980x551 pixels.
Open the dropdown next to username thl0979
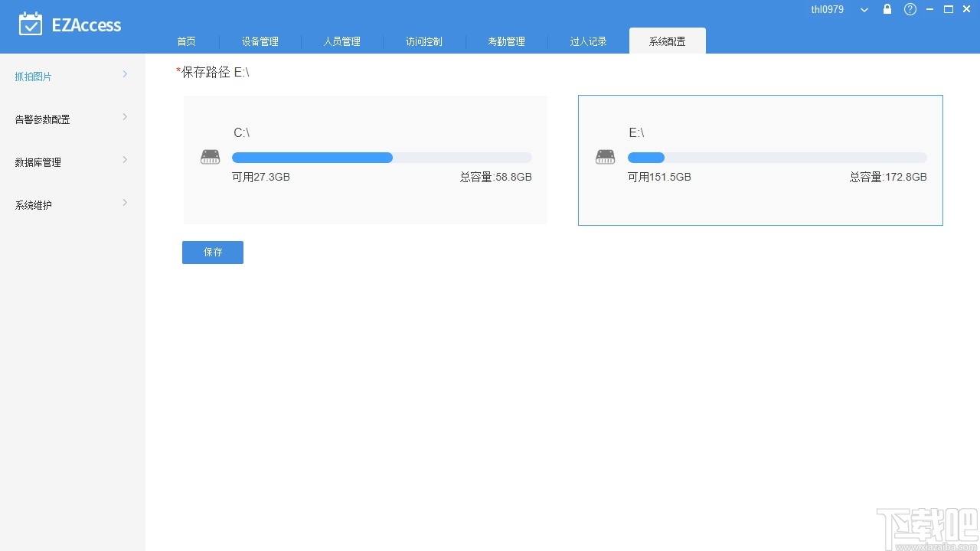point(863,9)
